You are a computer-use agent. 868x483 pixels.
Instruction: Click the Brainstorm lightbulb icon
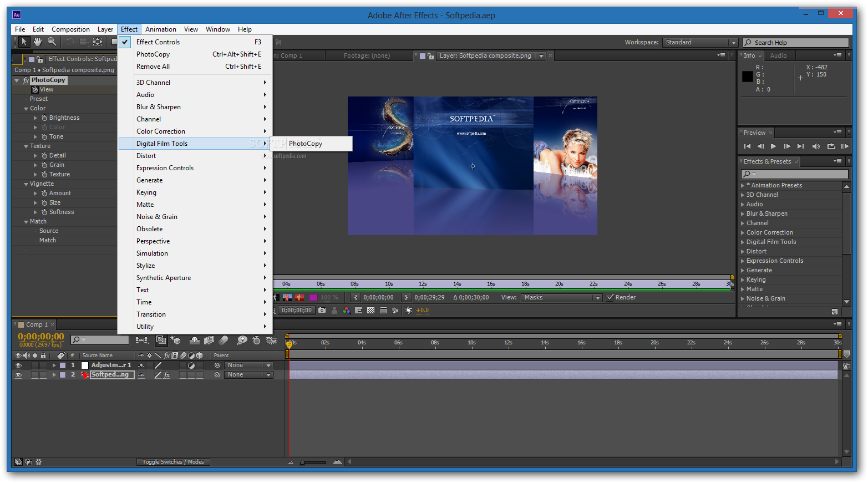[x=242, y=340]
